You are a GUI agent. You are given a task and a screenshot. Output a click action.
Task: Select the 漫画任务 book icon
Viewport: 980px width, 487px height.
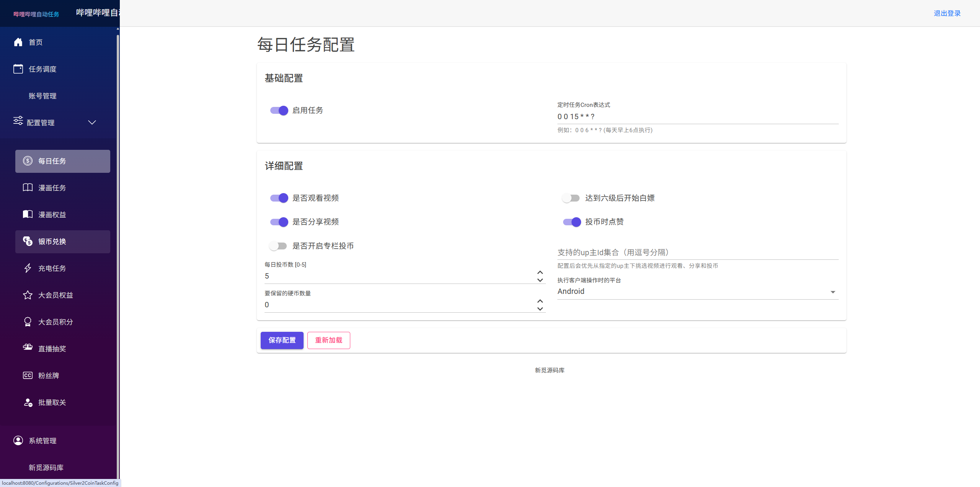pos(27,187)
